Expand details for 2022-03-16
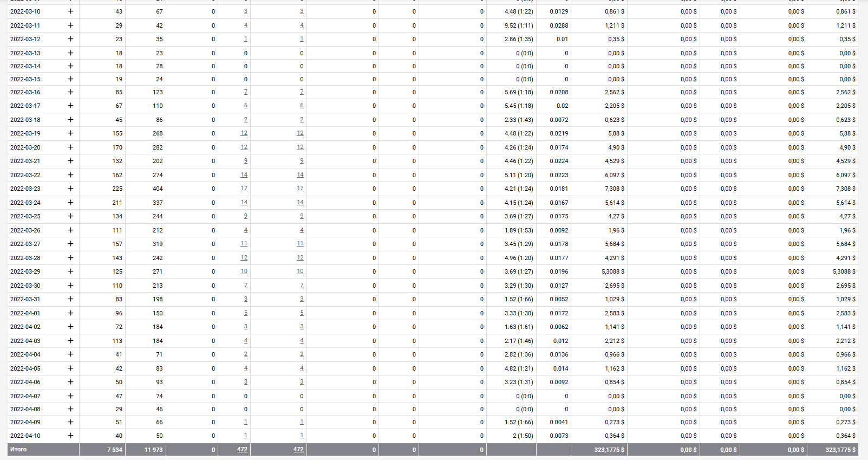The height and width of the screenshot is (460, 868). [70, 92]
